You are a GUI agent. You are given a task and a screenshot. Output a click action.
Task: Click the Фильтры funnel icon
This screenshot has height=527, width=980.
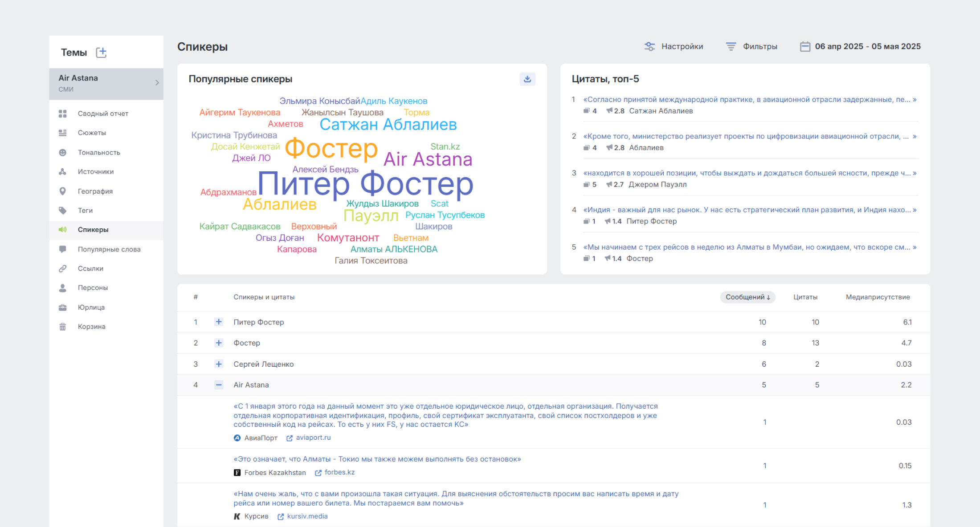coord(731,46)
